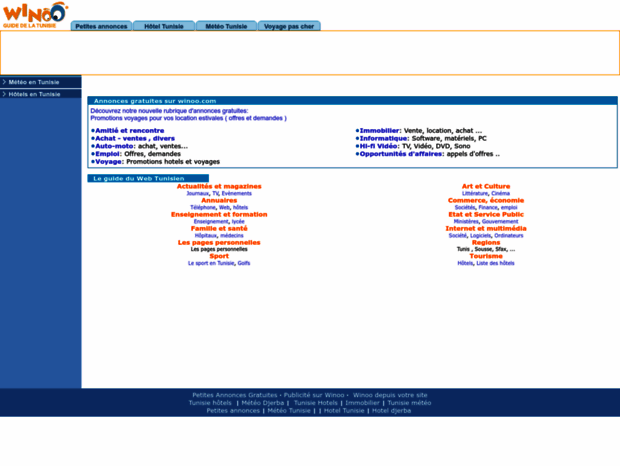The image size is (620, 466).
Task: Click the emploi sublink under Commerce
Action: (x=509, y=207)
